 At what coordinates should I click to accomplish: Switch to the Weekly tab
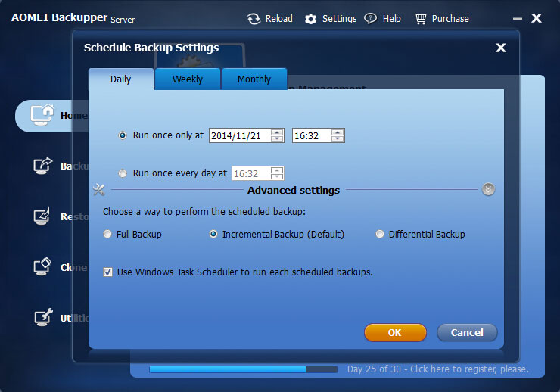pyautogui.click(x=187, y=79)
